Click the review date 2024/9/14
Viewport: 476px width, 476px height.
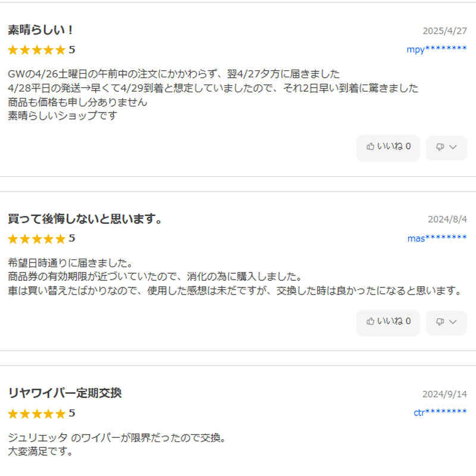(444, 394)
